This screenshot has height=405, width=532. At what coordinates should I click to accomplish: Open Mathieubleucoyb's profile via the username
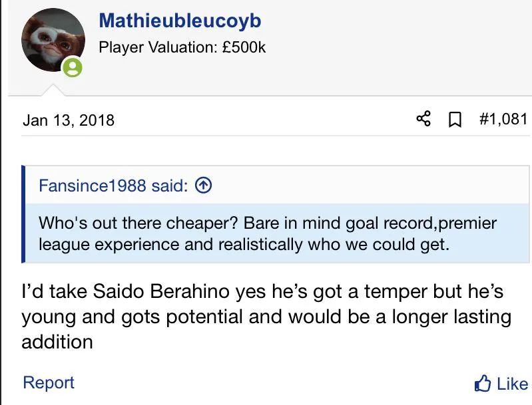pyautogui.click(x=180, y=21)
